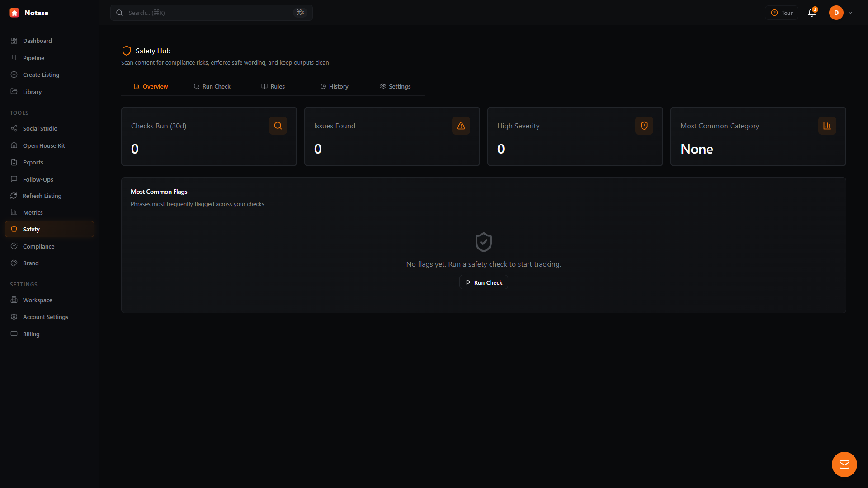
Task: Select the Safety shield icon in the sidebar
Action: [x=14, y=229]
